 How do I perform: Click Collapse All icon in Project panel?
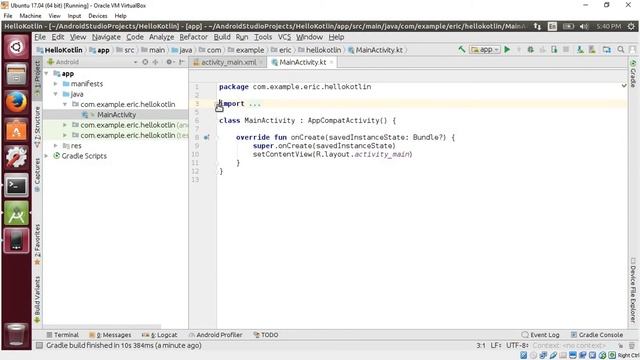tap(156, 62)
